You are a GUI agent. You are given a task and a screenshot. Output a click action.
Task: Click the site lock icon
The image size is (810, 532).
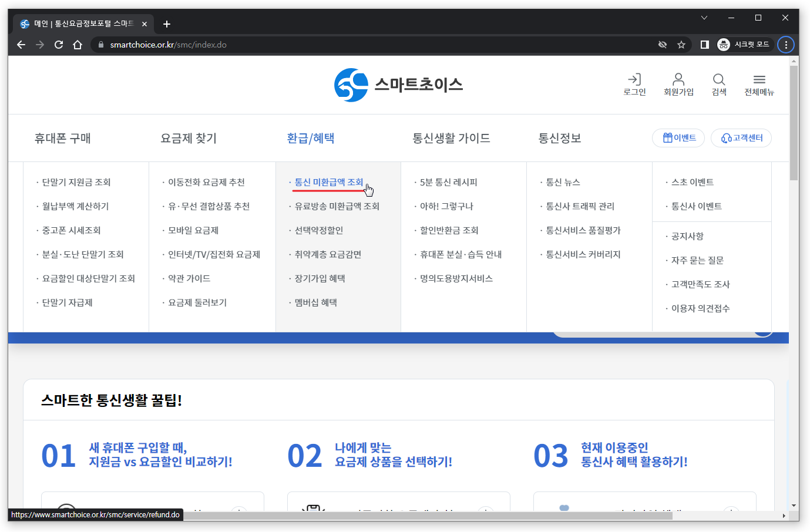pos(101,45)
